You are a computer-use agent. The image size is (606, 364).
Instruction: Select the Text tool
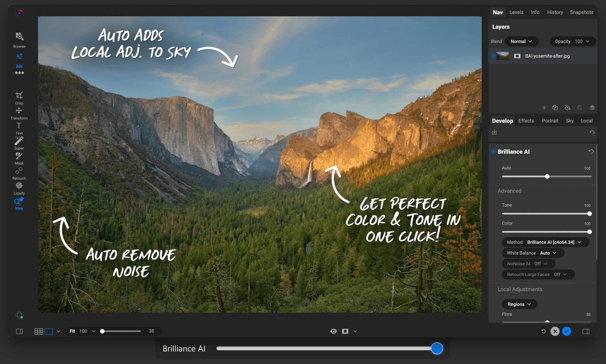click(19, 128)
